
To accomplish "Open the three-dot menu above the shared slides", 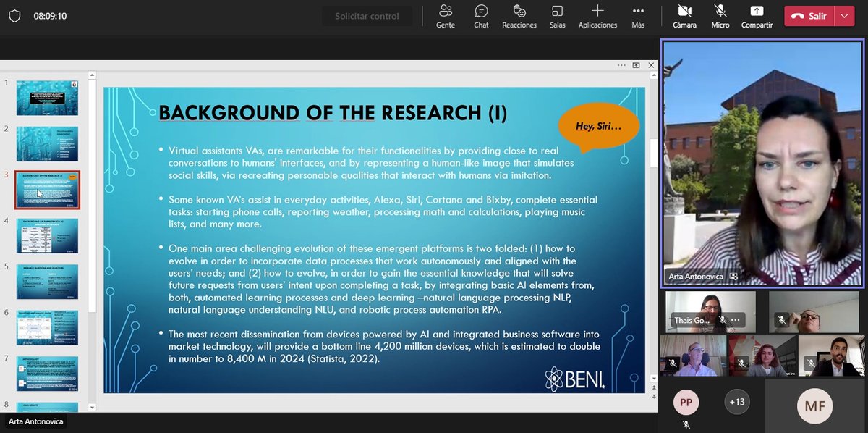I will (621, 65).
